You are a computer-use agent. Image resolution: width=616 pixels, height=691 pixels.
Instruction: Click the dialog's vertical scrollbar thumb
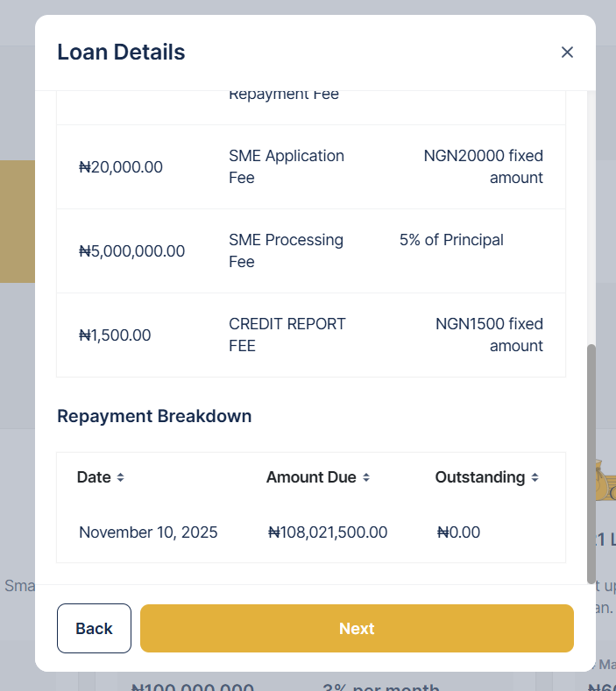pos(591,462)
